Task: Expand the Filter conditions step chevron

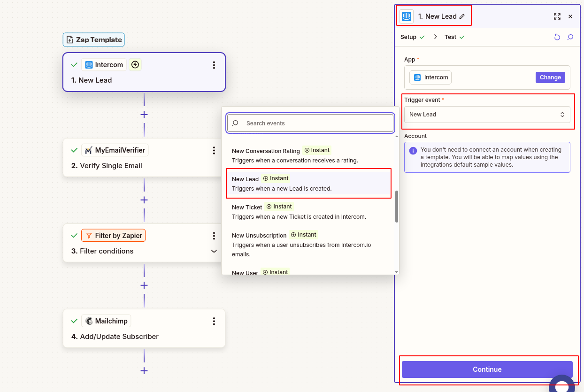Action: (x=214, y=251)
